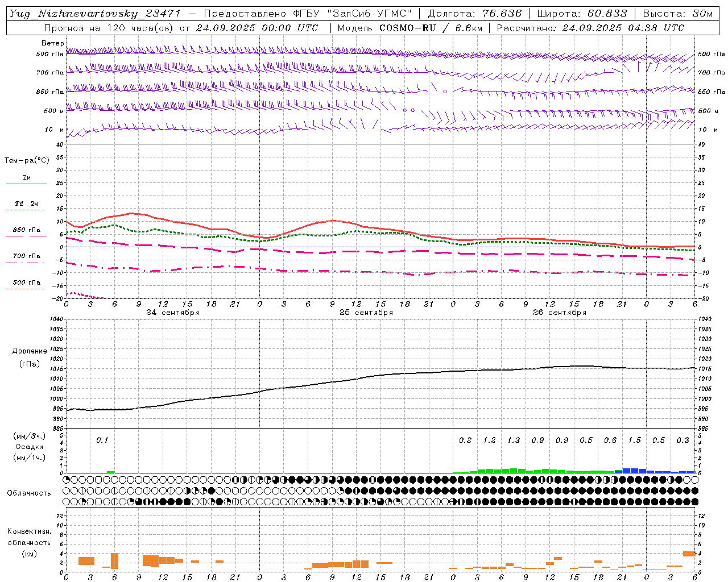Click the Высота: 30м header field
The height and width of the screenshot is (582, 728).
point(677,14)
